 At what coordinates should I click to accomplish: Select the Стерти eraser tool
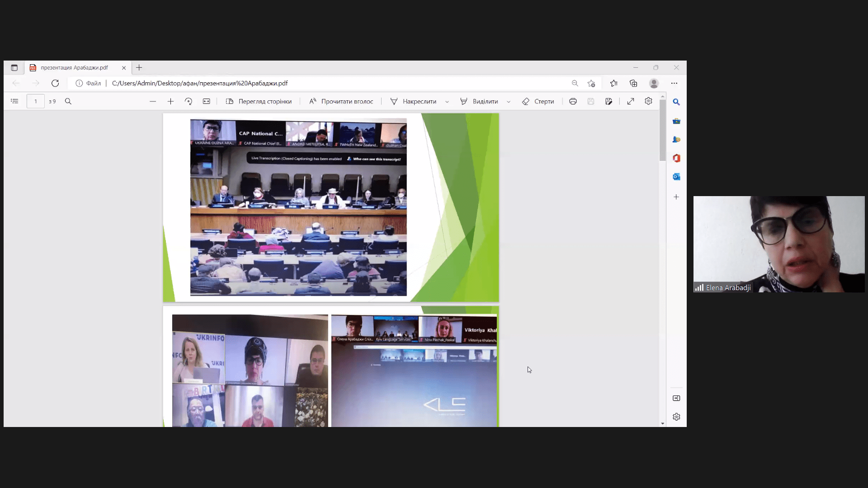click(x=538, y=101)
